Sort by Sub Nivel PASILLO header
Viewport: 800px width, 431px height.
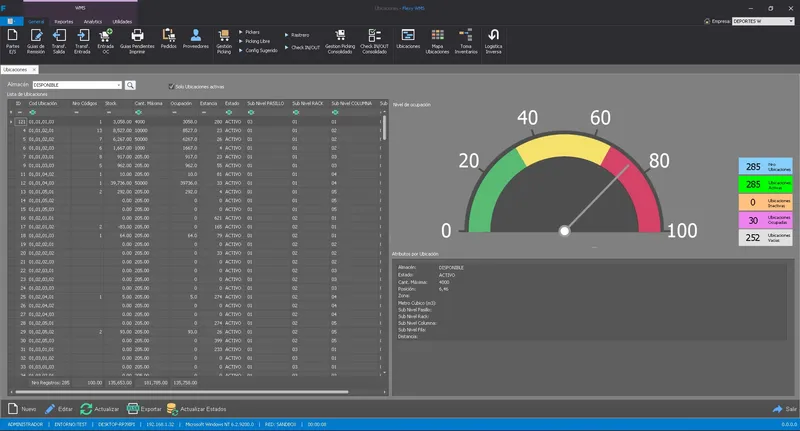268,104
